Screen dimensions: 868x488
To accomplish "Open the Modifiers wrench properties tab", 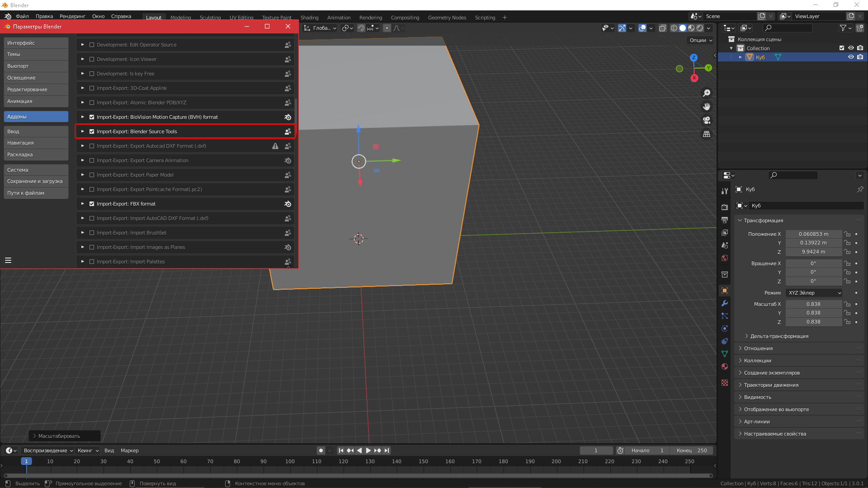I will click(x=725, y=303).
